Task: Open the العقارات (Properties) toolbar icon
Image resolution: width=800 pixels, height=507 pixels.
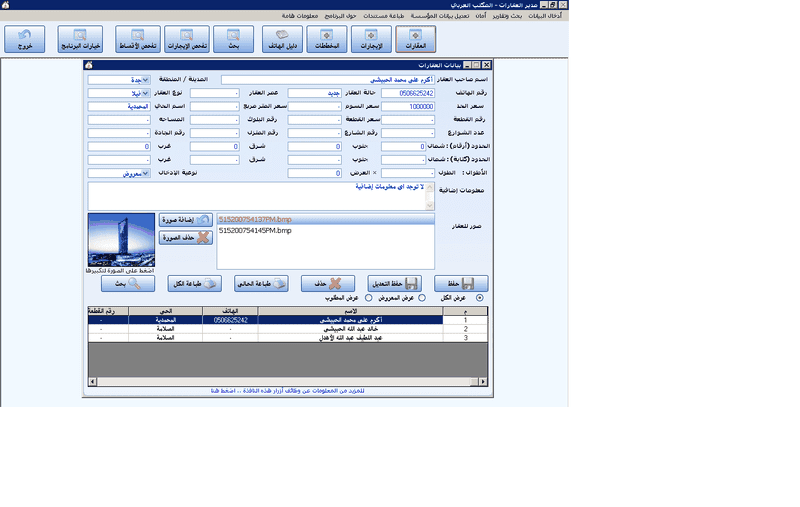Action: (x=416, y=38)
